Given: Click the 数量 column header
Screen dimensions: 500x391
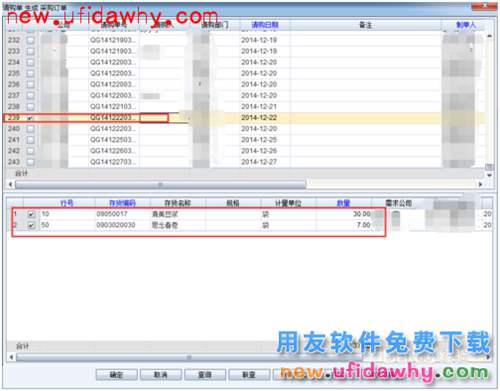Looking at the screenshot, I should tap(343, 203).
